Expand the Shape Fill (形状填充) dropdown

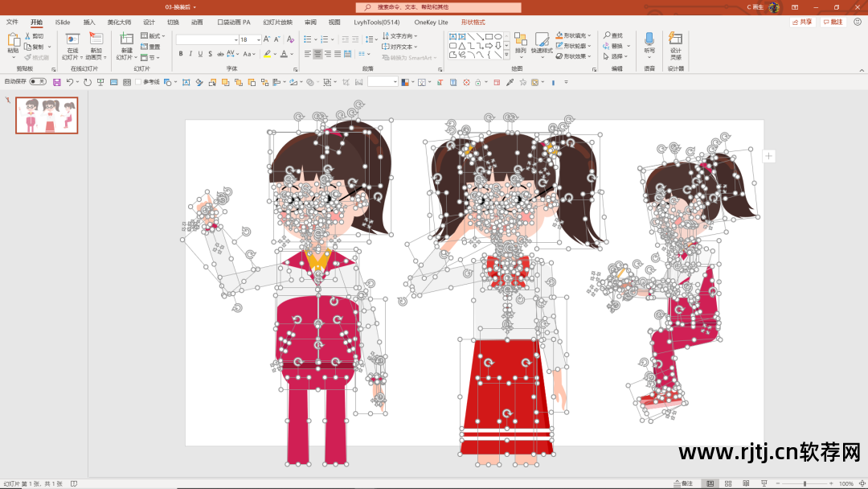(x=590, y=35)
